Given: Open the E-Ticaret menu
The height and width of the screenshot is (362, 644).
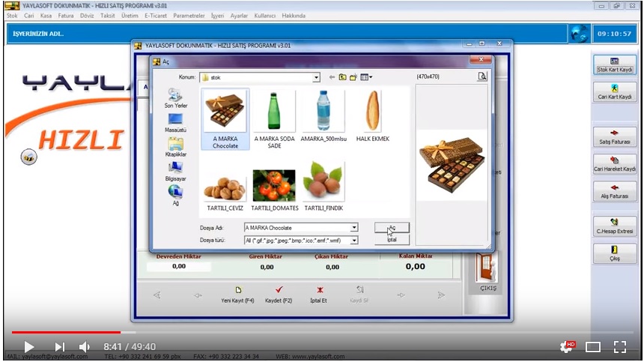Looking at the screenshot, I should [x=156, y=16].
